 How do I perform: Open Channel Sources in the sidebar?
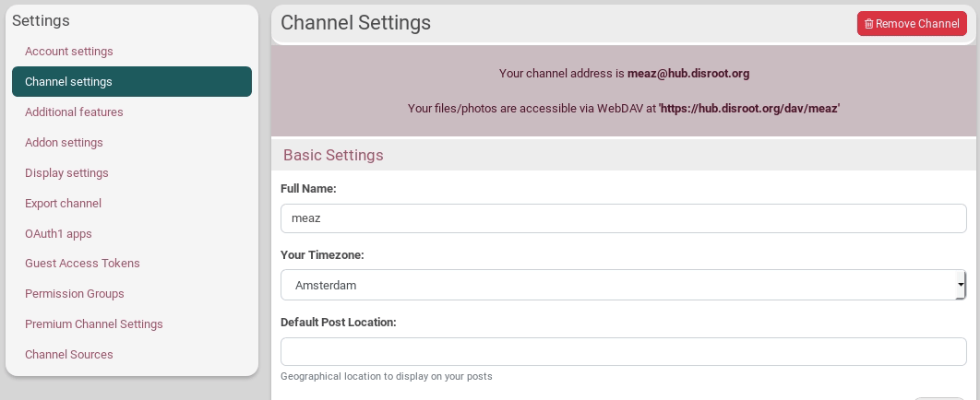click(x=69, y=355)
